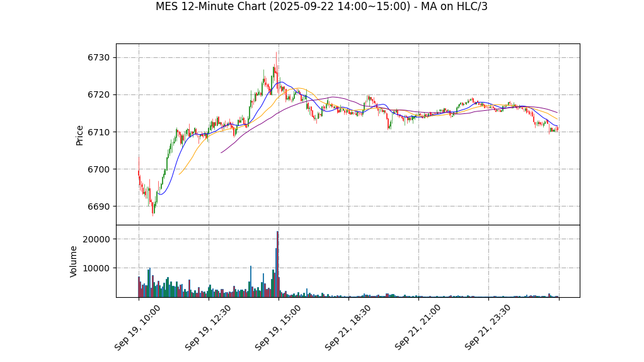The width and height of the screenshot is (644, 362).
Task: Click the 'Price' y-axis title
Action: (x=79, y=135)
